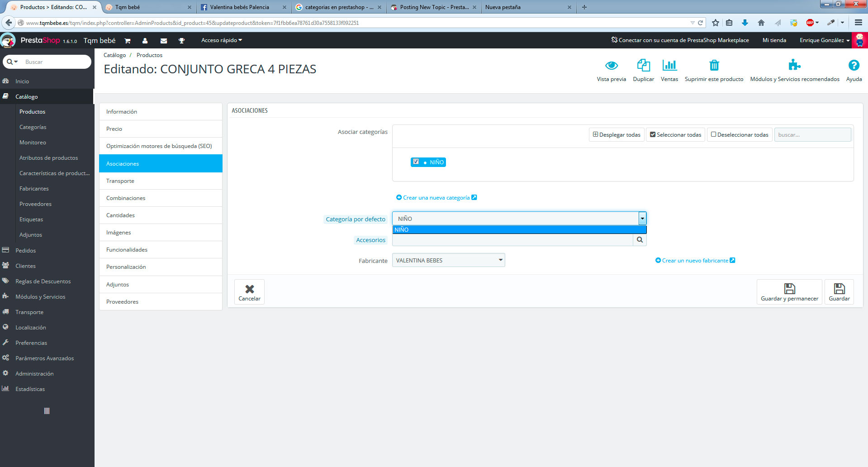868x467 pixels.
Task: Open the search type dropdown in sidebar
Action: point(12,62)
